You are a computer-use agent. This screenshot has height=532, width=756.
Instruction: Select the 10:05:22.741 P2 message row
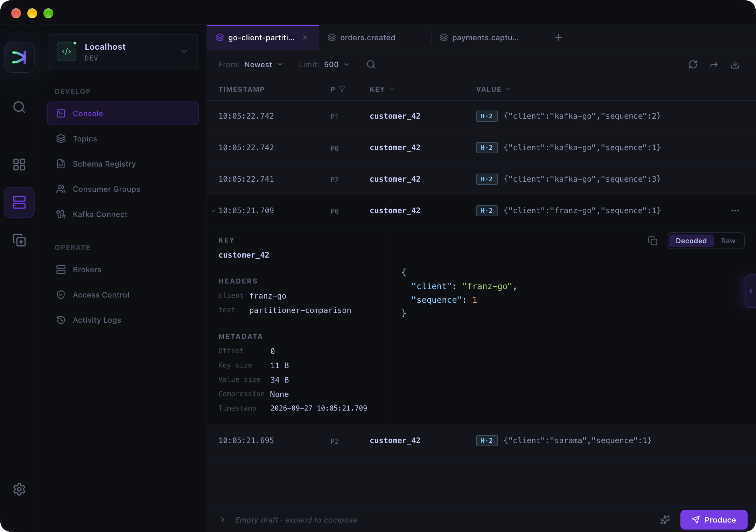pyautogui.click(x=482, y=179)
